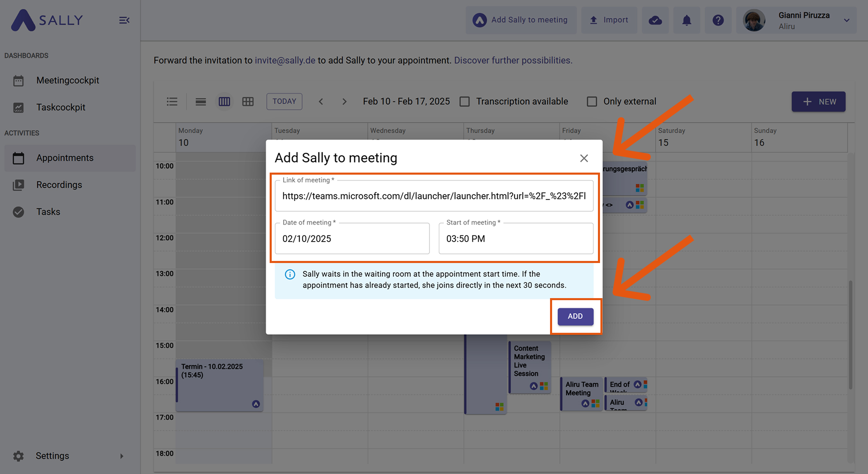
Task: Go to next week chevron
Action: 344,102
